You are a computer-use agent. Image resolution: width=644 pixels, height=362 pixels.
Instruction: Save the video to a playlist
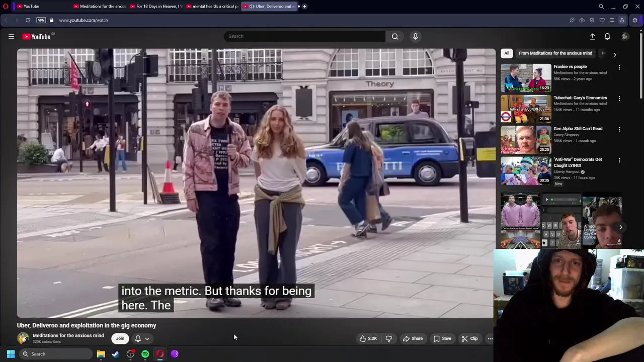click(x=442, y=338)
